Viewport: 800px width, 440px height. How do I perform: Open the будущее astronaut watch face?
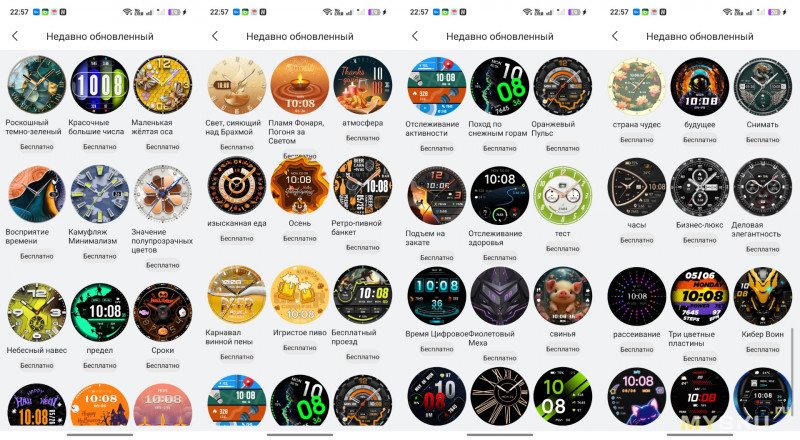699,86
